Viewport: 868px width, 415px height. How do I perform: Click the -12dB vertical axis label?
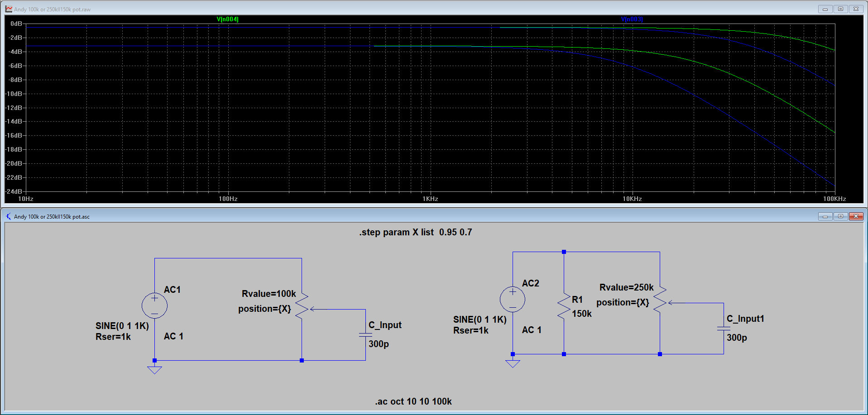[14, 108]
